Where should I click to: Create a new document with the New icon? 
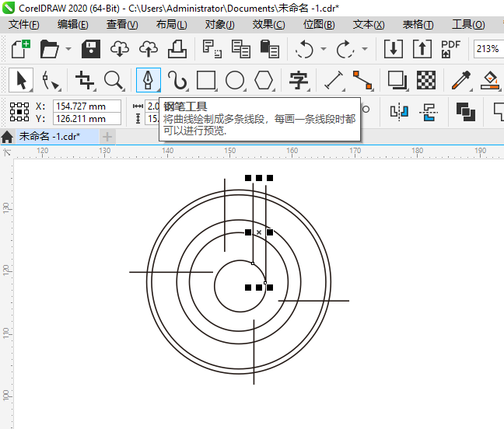coord(20,49)
